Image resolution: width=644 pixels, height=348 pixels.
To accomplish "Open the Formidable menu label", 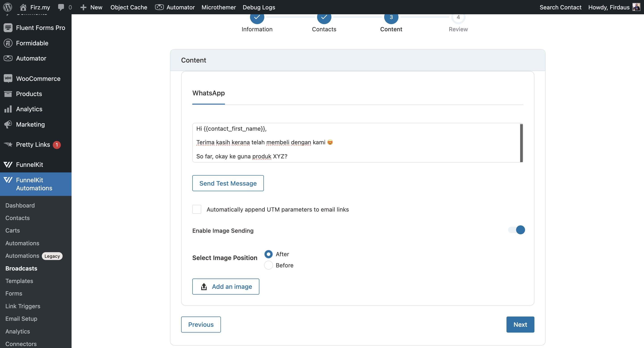I will tap(32, 43).
